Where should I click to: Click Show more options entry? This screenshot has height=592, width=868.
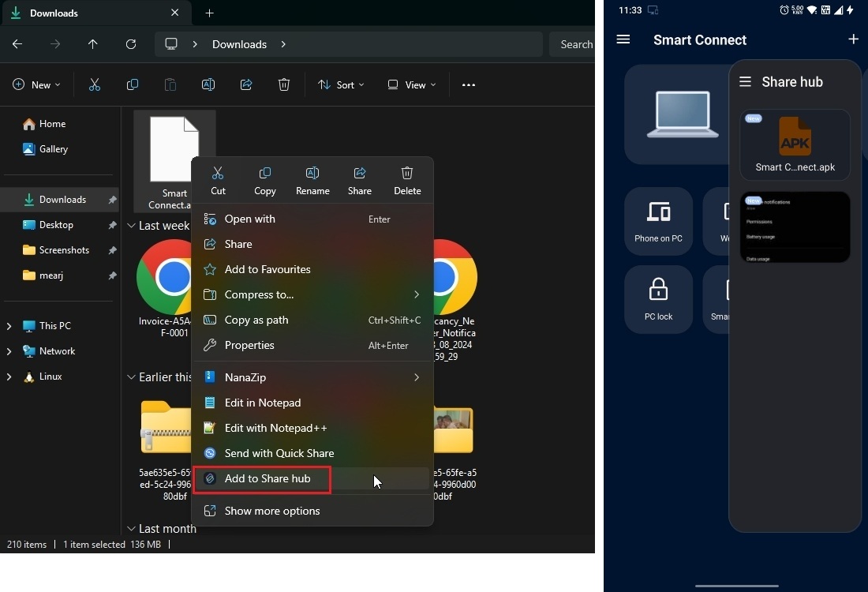tap(271, 511)
